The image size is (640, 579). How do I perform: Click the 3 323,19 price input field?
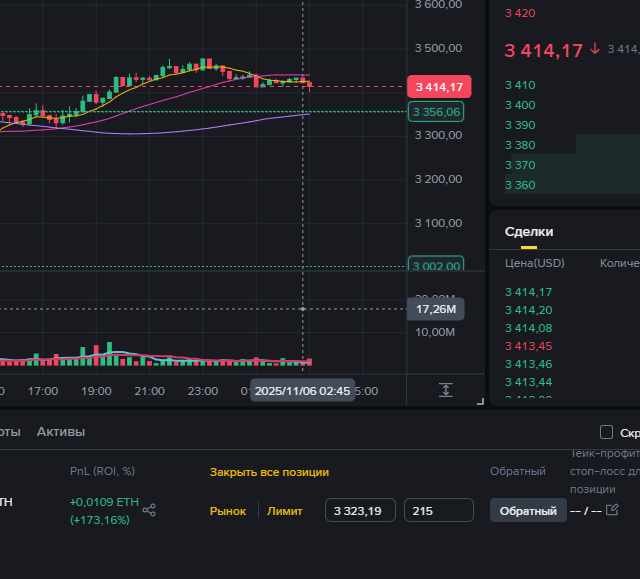(360, 511)
